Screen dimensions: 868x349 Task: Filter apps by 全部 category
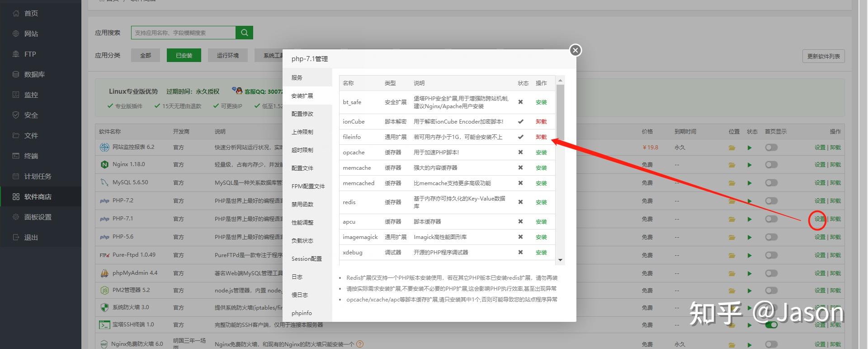pos(146,55)
